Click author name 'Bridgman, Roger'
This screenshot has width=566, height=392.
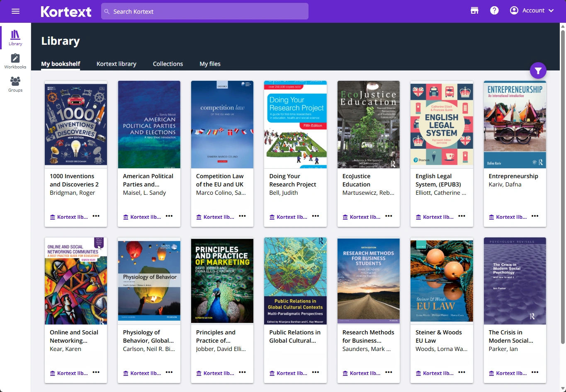point(73,193)
